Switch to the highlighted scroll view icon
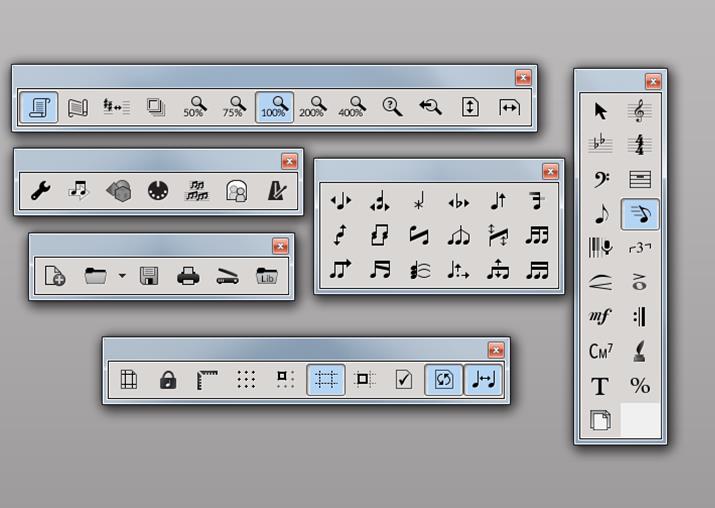This screenshot has height=508, width=715. [39, 107]
